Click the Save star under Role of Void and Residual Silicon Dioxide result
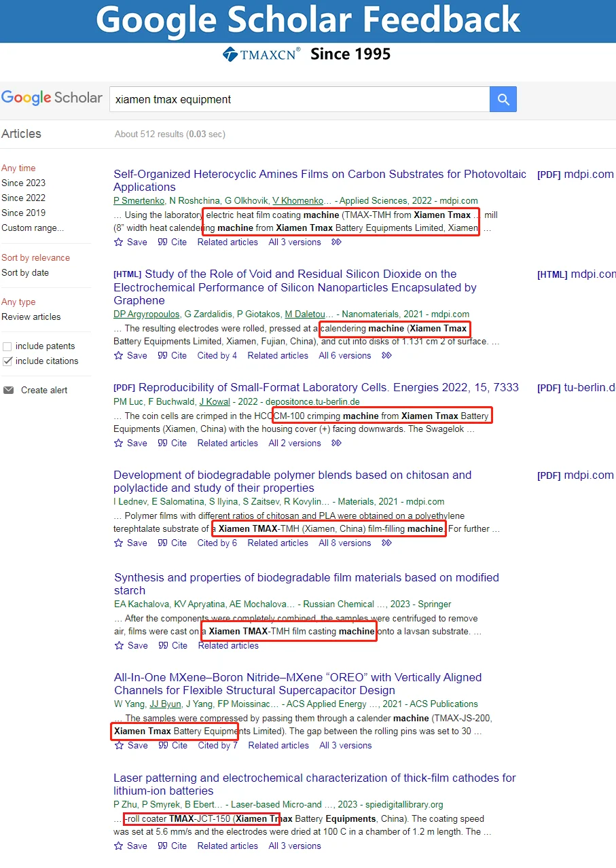 (x=118, y=355)
